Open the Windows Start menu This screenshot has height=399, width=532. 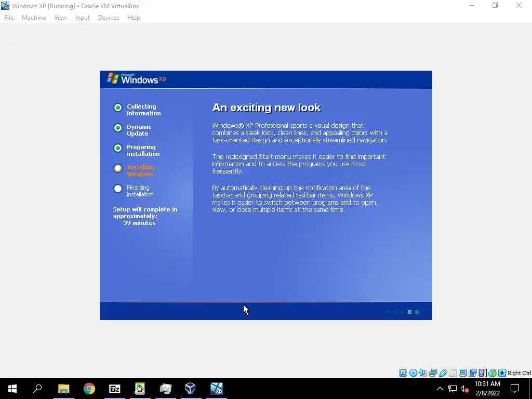(12, 389)
